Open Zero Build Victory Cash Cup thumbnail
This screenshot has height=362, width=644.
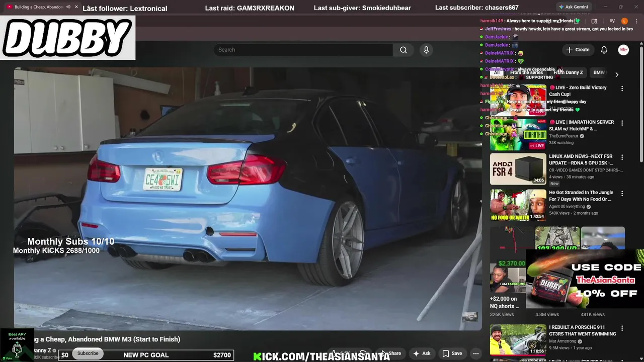(518, 100)
